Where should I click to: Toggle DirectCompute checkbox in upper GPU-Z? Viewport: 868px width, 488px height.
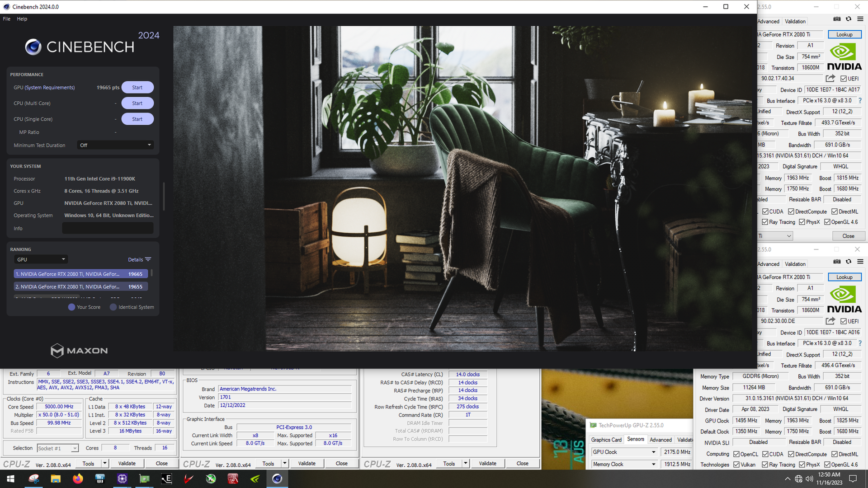pyautogui.click(x=791, y=211)
